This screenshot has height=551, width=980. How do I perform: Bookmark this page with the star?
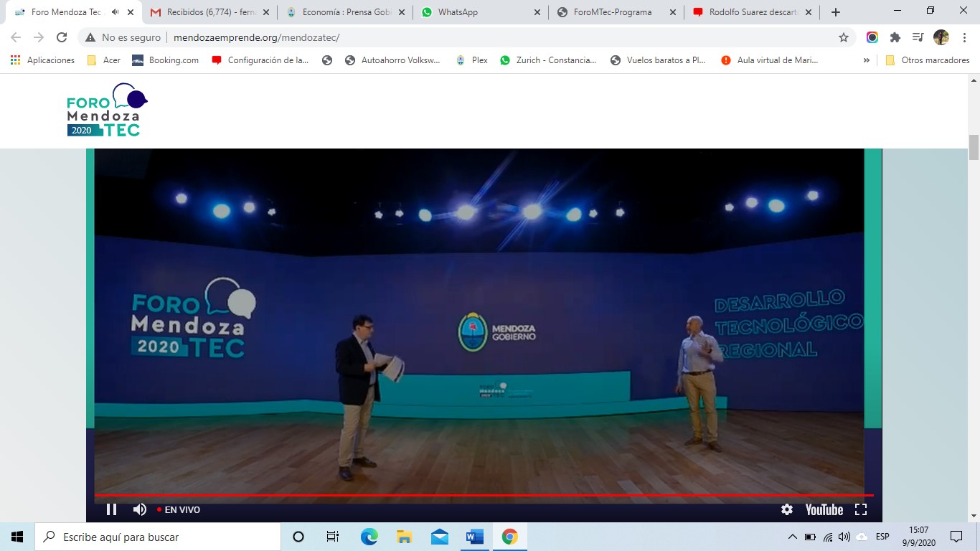pos(844,37)
